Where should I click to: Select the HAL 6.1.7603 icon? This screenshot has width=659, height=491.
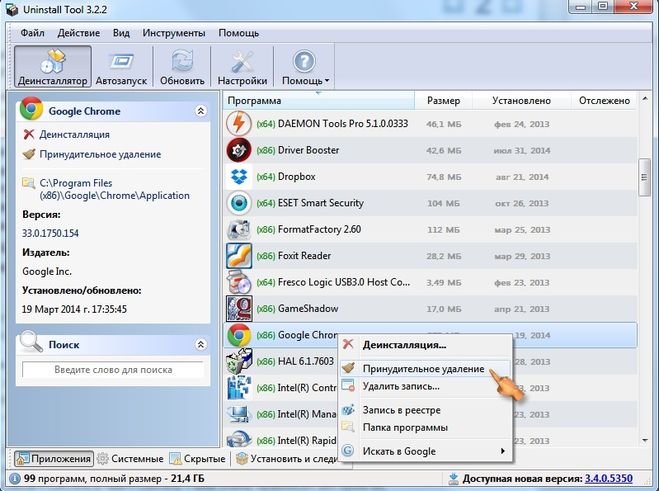tap(239, 362)
